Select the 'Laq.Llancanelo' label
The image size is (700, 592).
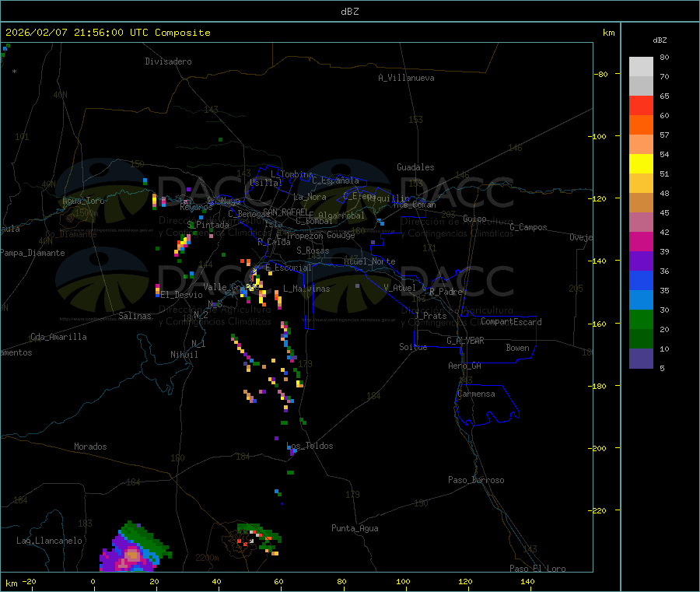(x=50, y=541)
